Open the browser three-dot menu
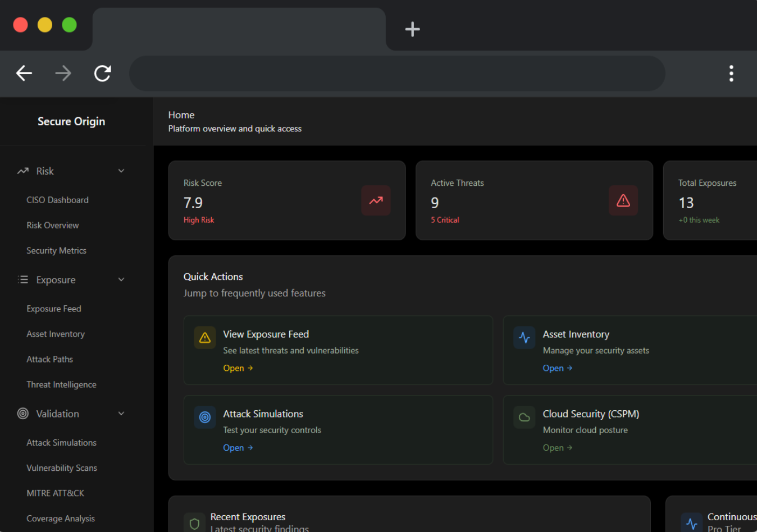The width and height of the screenshot is (757, 532). pos(731,73)
